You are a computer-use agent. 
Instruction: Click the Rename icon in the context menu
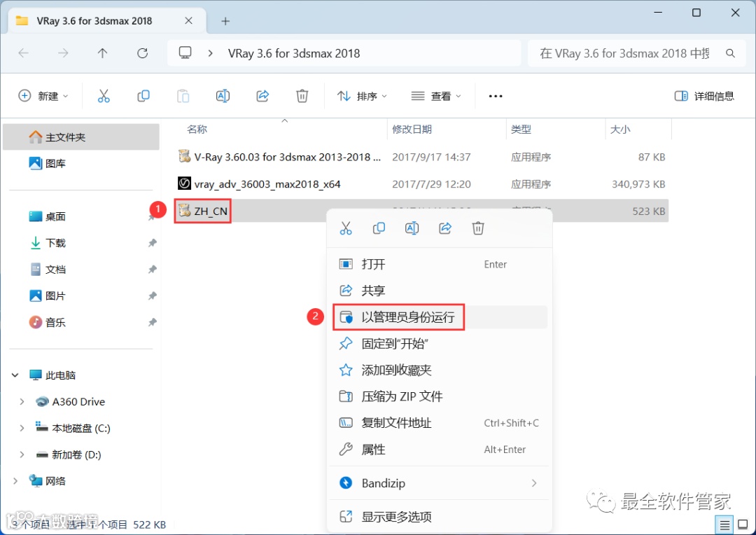click(x=412, y=228)
